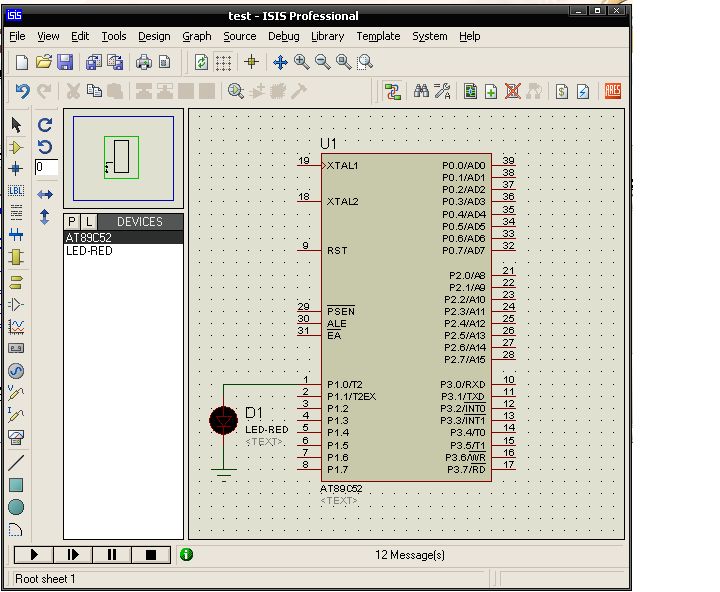Viewport: 720px width, 592px height.
Task: Open a design with the folder icon
Action: pyautogui.click(x=44, y=62)
